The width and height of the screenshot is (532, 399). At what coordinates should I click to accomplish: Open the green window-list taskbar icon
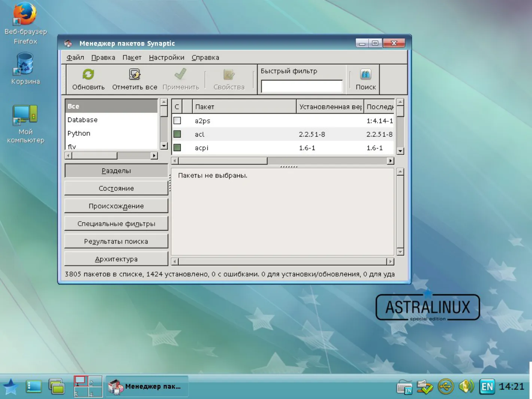57,387
